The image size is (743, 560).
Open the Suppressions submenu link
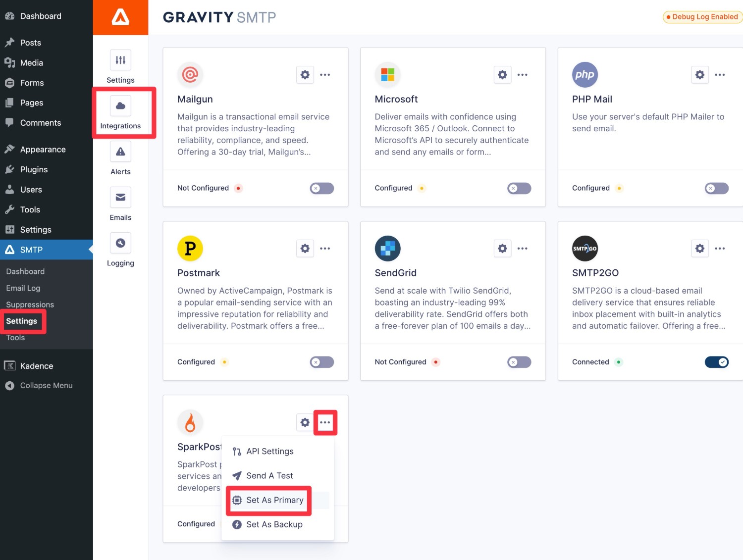(x=30, y=305)
